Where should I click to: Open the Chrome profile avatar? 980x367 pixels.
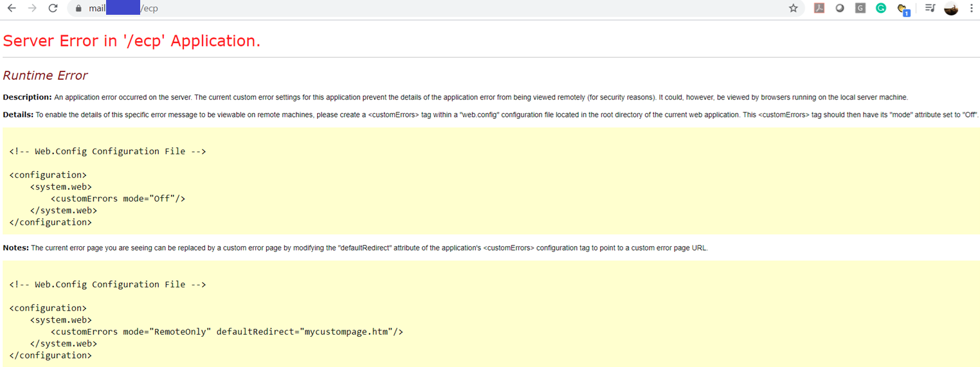point(951,8)
